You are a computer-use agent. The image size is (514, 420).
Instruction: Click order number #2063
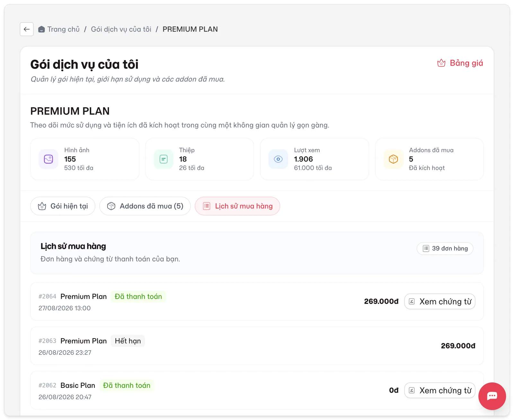pyautogui.click(x=47, y=341)
